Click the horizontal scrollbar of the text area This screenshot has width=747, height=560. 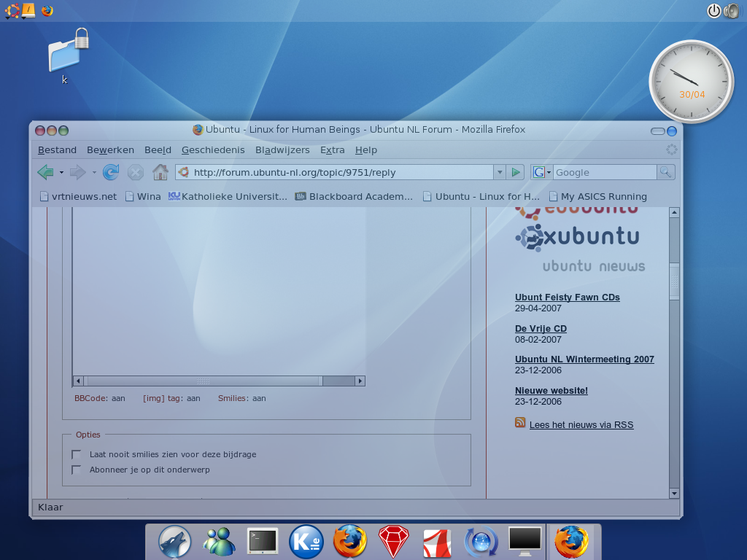pos(204,381)
